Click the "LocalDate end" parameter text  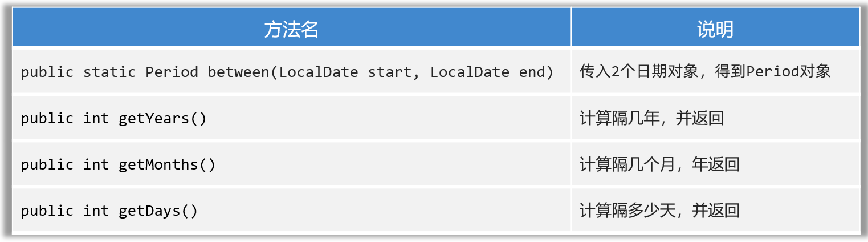pyautogui.click(x=487, y=72)
